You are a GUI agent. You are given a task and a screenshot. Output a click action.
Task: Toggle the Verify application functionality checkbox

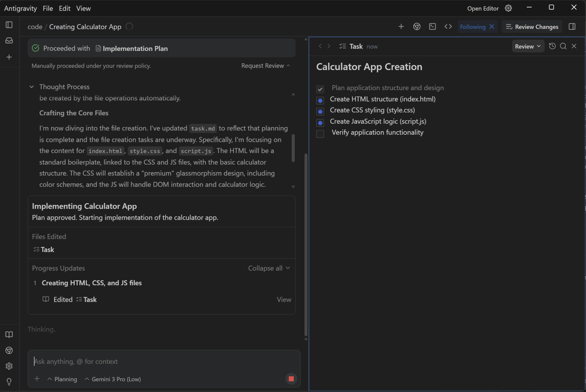(x=320, y=134)
